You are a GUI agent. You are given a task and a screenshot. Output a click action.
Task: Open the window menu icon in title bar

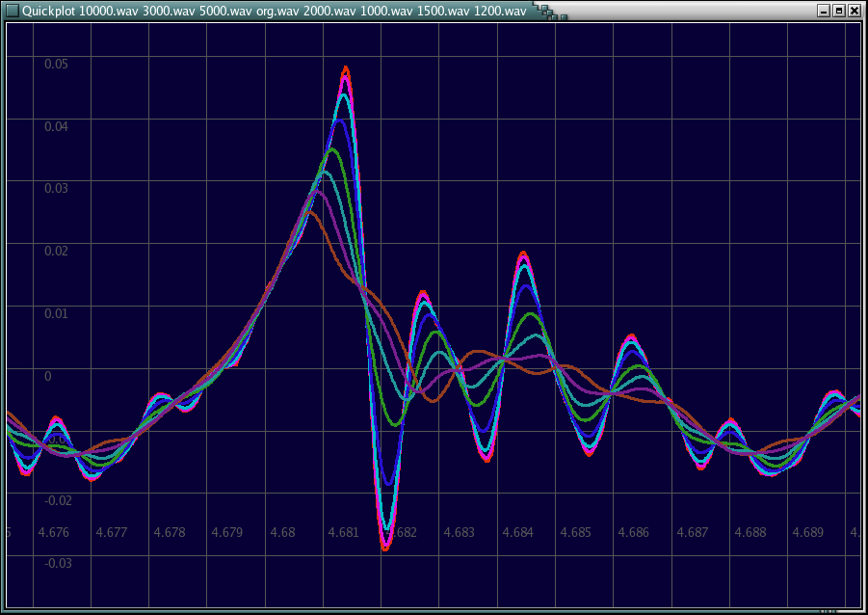pos(12,11)
